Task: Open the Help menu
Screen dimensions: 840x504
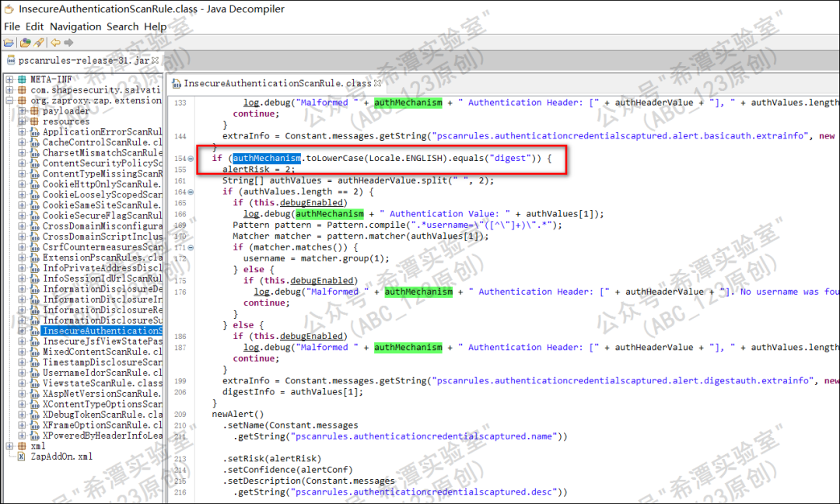Action: click(155, 26)
